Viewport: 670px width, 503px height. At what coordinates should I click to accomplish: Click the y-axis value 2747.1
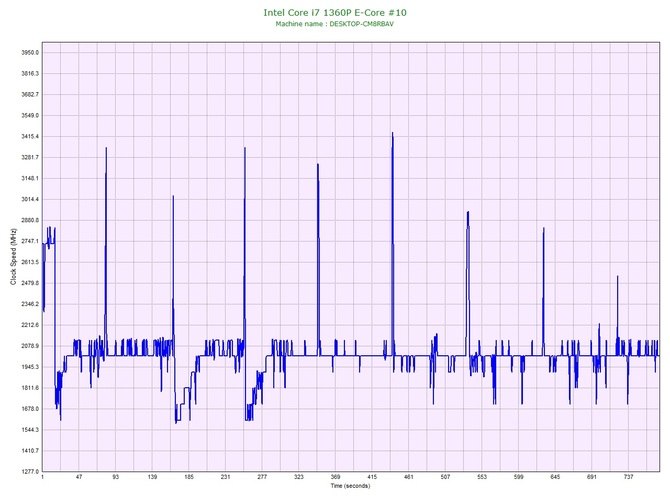click(x=30, y=241)
